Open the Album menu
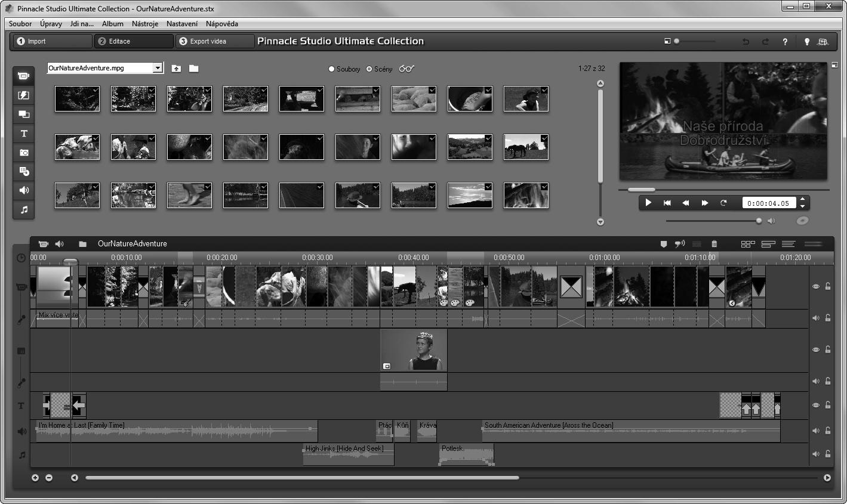 pos(113,24)
